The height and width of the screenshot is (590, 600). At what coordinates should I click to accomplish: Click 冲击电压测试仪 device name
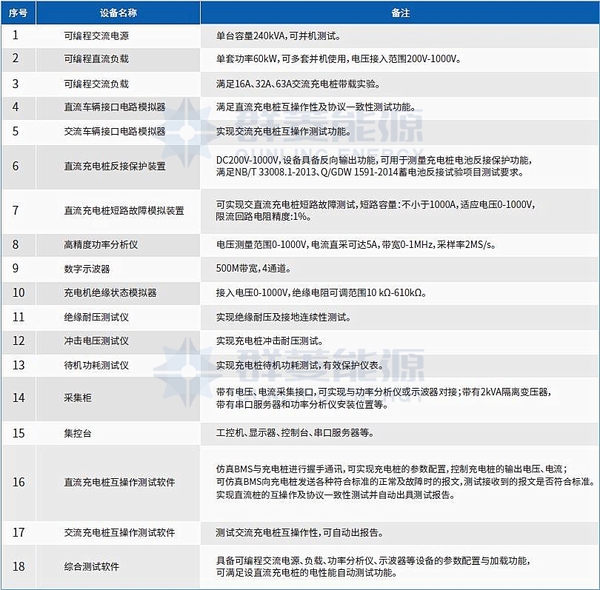click(x=96, y=341)
